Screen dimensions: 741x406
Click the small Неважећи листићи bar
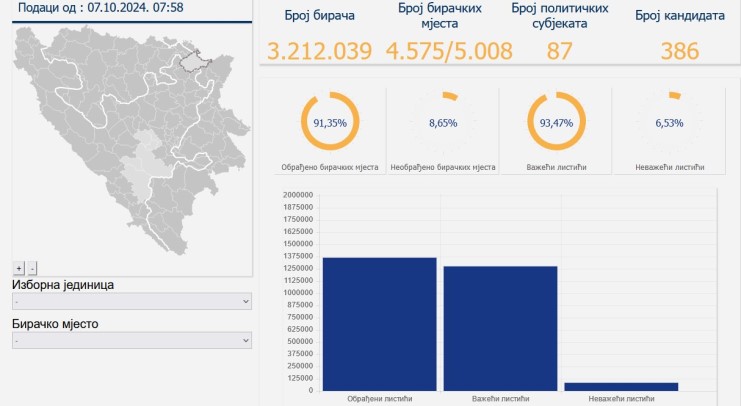[x=620, y=386]
